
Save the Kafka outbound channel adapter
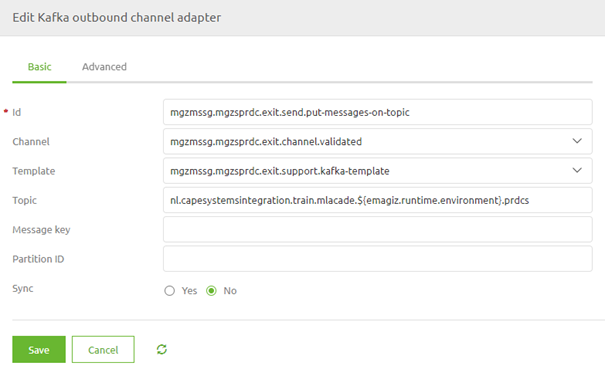point(39,349)
